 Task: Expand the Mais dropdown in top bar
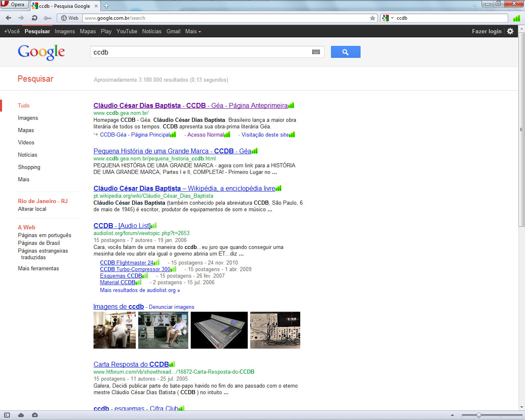point(193,31)
